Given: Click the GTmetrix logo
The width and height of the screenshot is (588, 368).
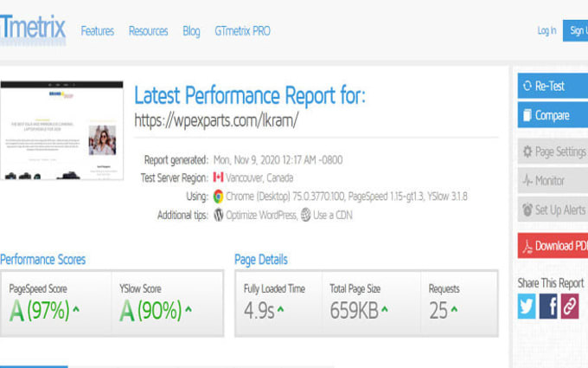Looking at the screenshot, I should [x=33, y=29].
